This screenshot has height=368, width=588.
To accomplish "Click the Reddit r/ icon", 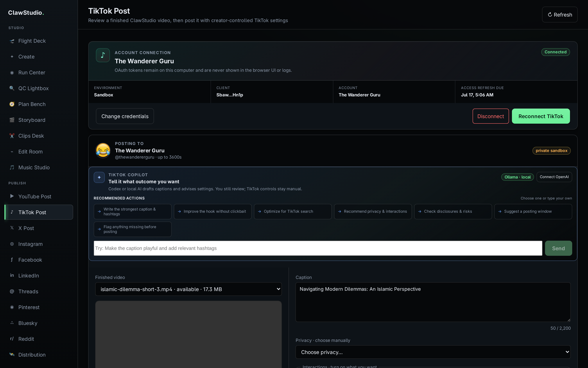I will [x=12, y=339].
